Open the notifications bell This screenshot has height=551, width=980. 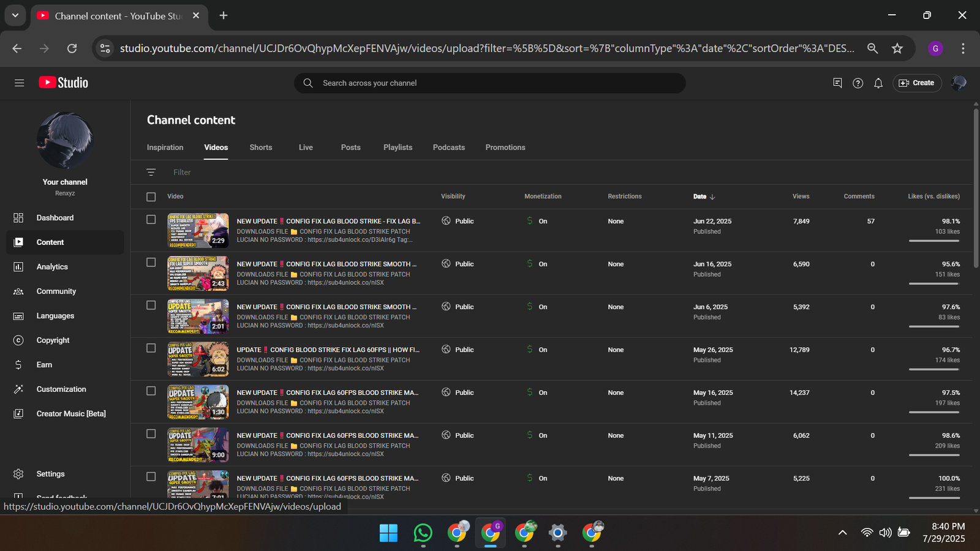(x=878, y=83)
